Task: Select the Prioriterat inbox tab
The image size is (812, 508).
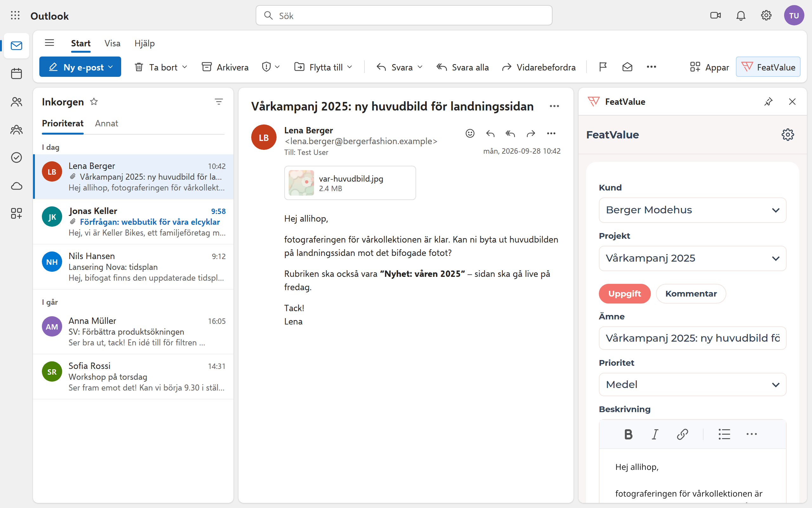Action: 63,123
